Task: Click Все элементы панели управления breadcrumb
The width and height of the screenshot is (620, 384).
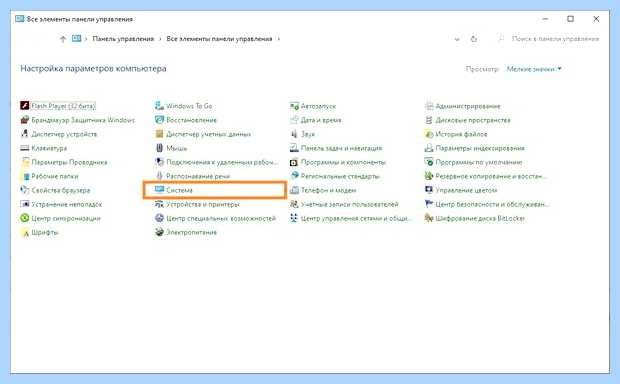Action: (x=219, y=39)
